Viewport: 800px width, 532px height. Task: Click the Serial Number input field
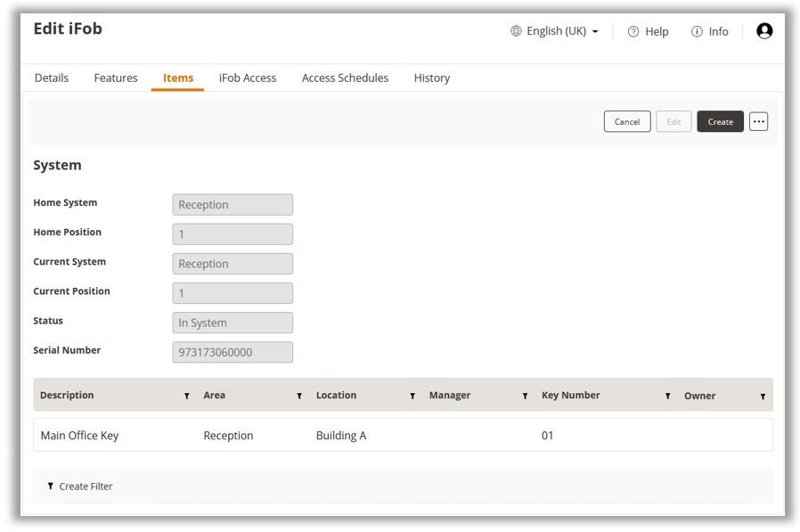pos(233,352)
